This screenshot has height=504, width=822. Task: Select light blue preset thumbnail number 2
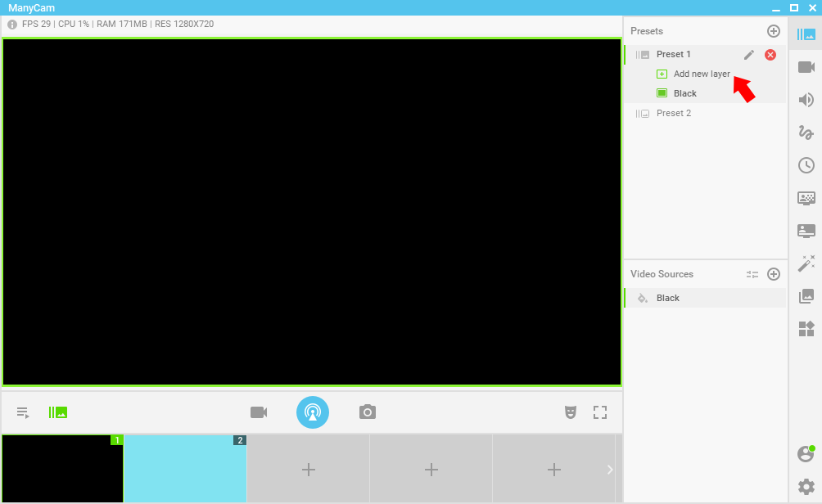185,468
